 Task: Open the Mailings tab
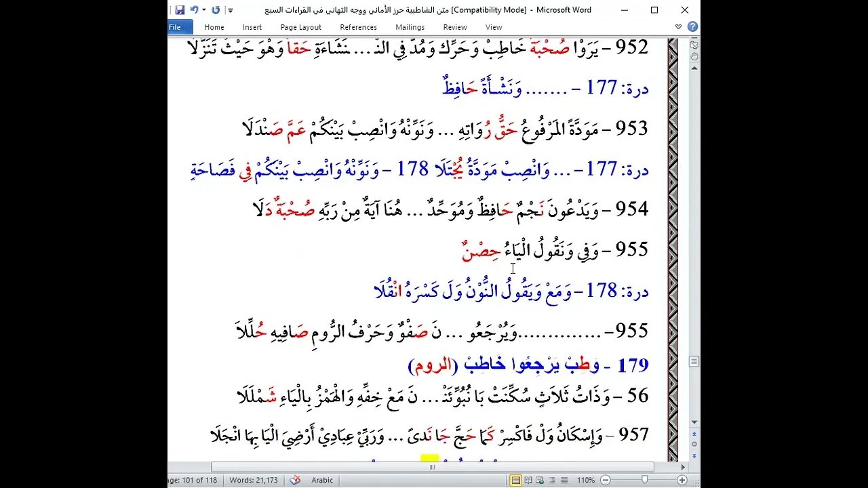410,27
